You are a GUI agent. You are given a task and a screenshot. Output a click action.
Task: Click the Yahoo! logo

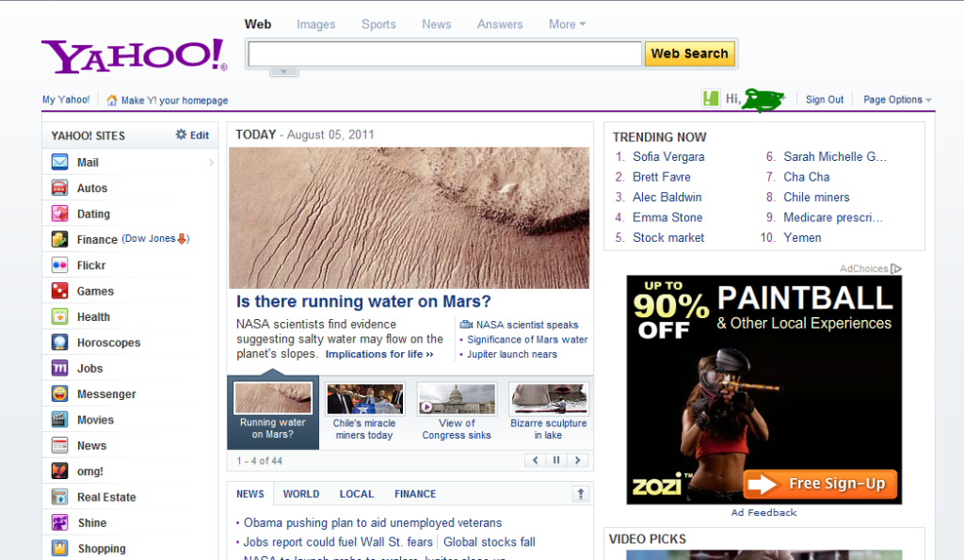tap(134, 56)
